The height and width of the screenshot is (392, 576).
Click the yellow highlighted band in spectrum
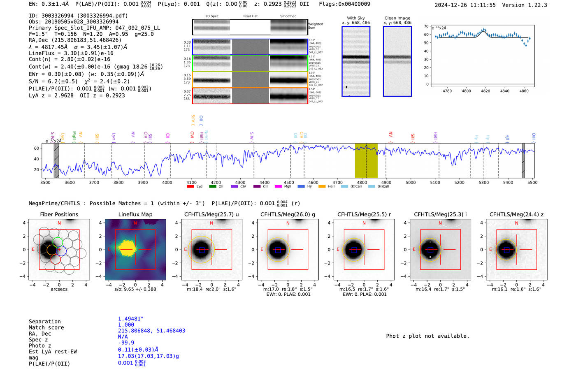[366, 160]
